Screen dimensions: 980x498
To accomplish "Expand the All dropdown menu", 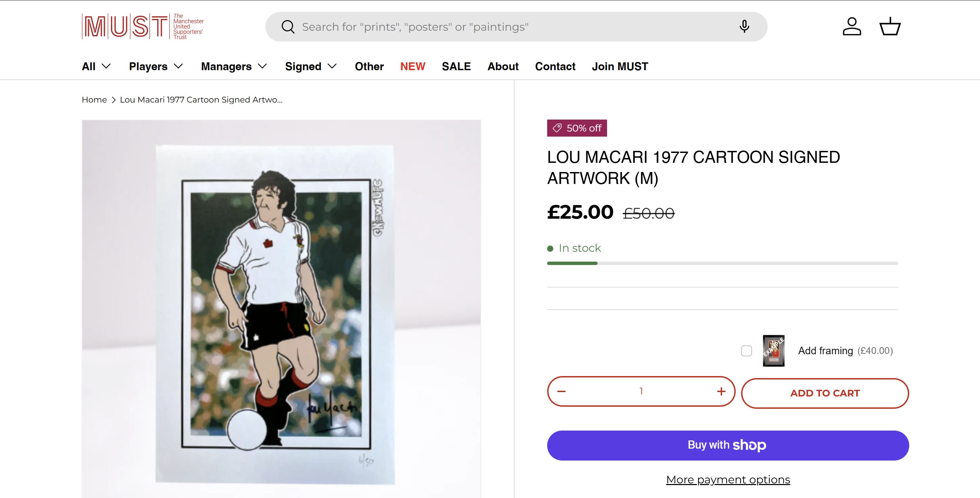I will (x=96, y=66).
